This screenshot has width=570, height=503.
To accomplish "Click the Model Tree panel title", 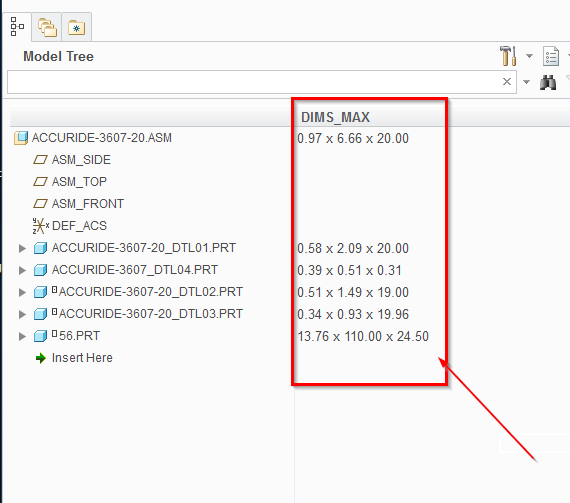I will click(58, 57).
